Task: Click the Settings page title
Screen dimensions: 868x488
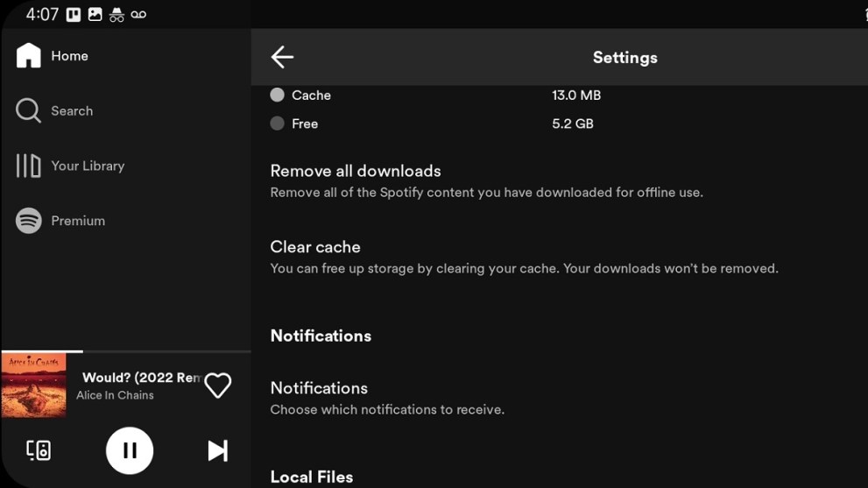Action: pos(625,58)
